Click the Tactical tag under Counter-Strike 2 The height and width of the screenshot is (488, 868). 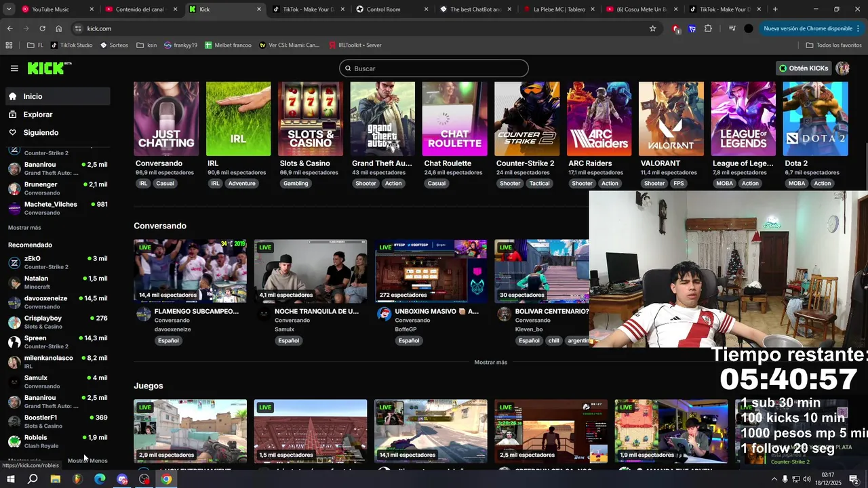point(540,184)
